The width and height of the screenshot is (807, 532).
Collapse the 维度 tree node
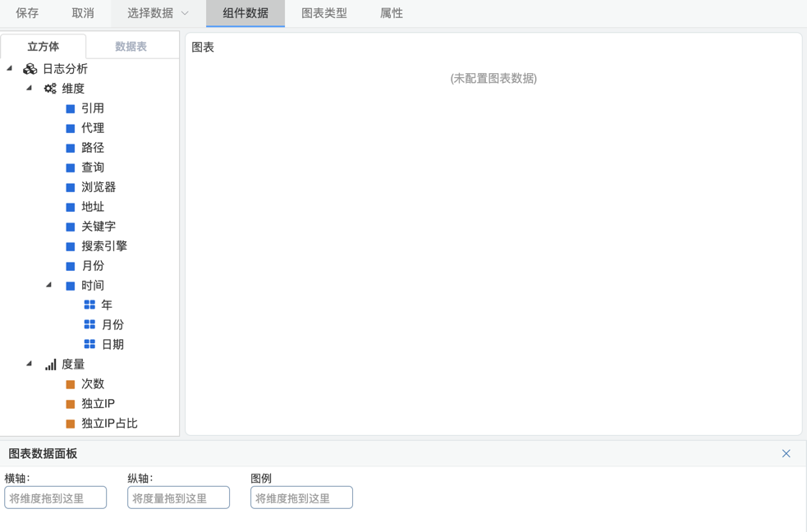pyautogui.click(x=30, y=88)
